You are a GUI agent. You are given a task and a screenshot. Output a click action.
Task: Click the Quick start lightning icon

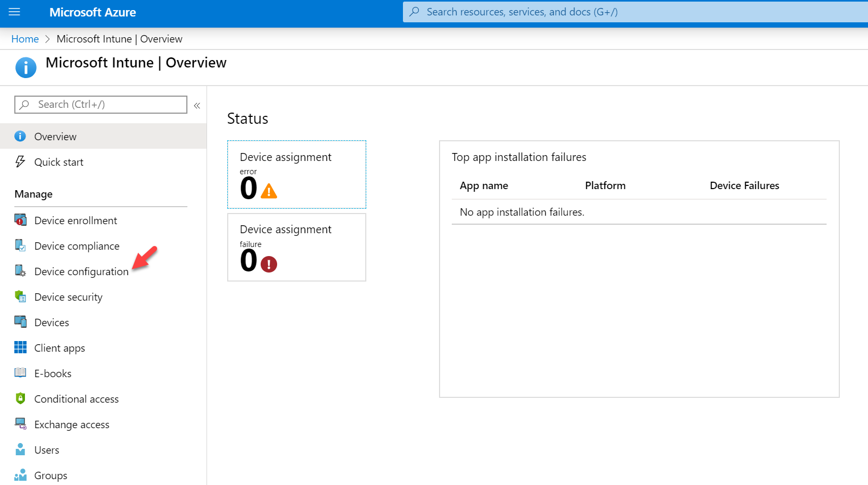(20, 161)
